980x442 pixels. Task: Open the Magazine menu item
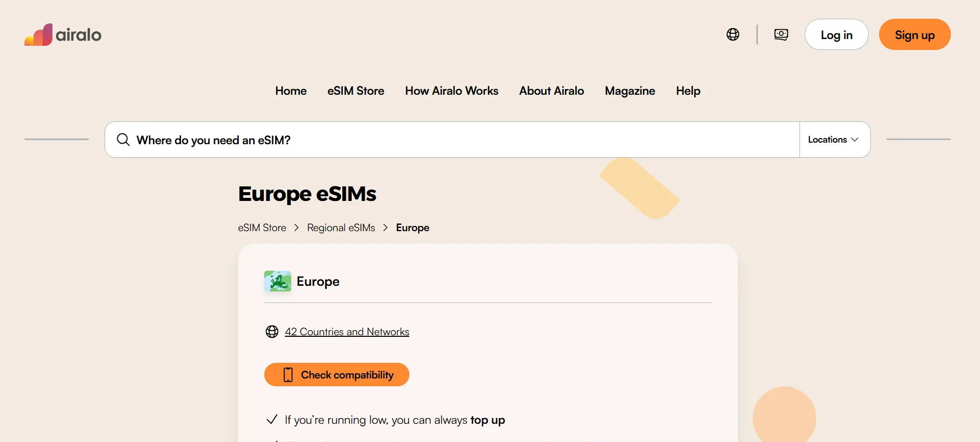coord(630,91)
